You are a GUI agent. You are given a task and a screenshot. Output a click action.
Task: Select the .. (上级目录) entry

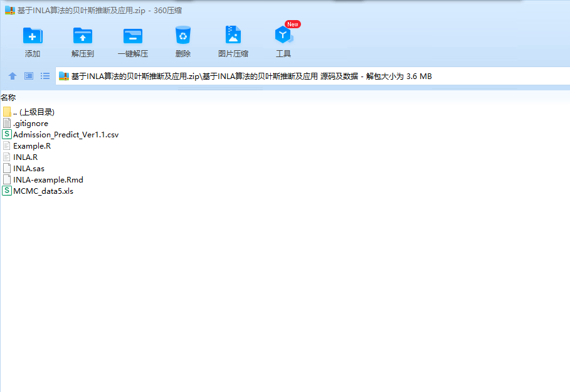[x=34, y=112]
